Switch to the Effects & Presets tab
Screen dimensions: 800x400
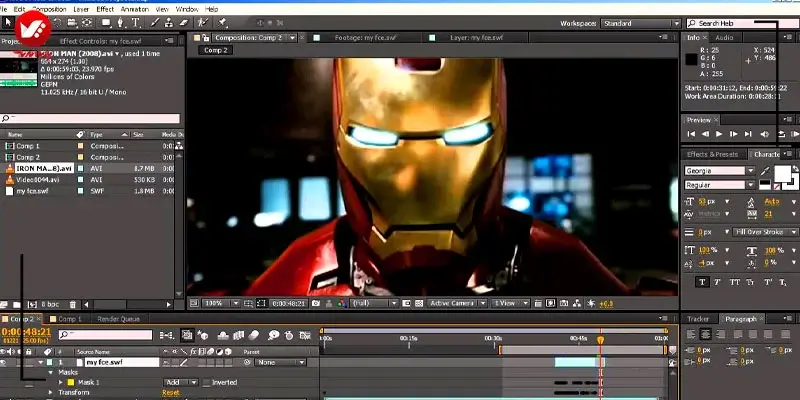point(712,154)
